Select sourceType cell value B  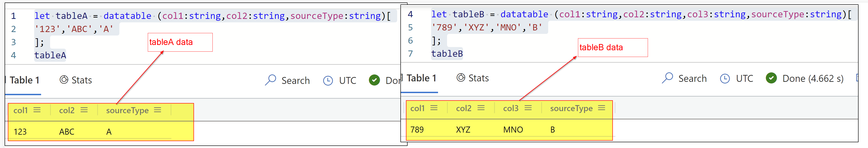pyautogui.click(x=553, y=130)
